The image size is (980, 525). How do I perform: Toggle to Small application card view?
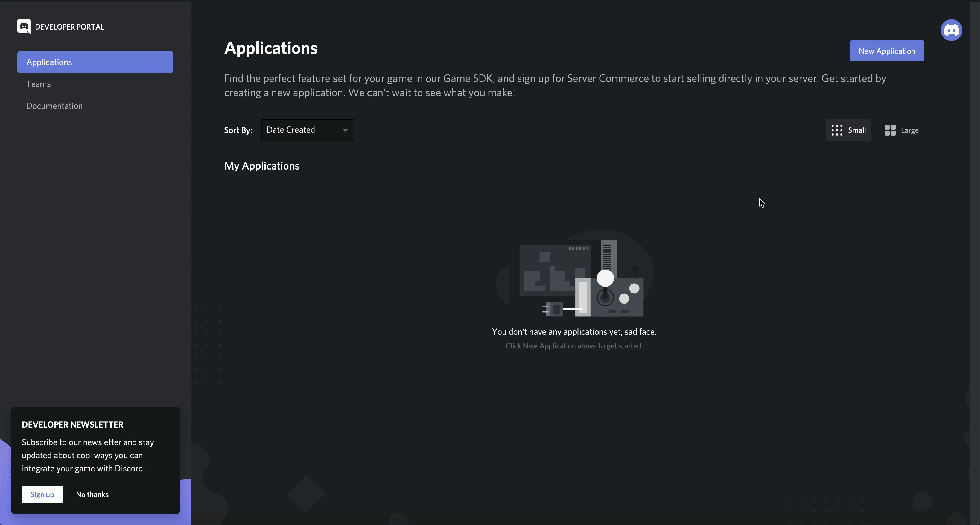pyautogui.click(x=847, y=130)
